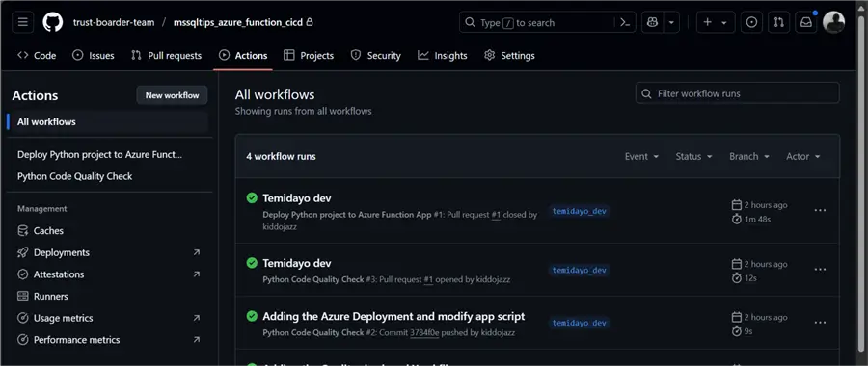Click external arrow next to Deployments
868x366 pixels.
coord(196,252)
